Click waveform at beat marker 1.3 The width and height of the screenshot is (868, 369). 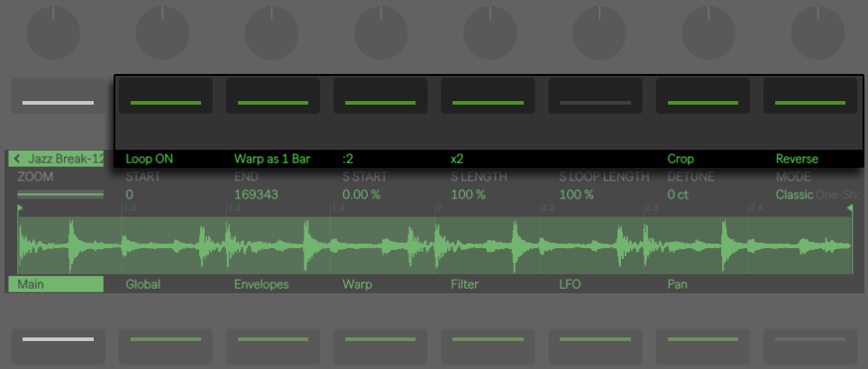tap(227, 244)
